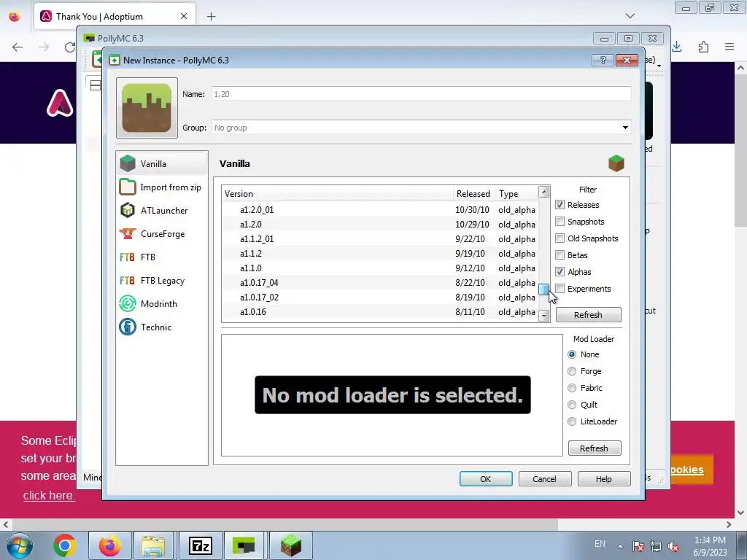747x560 pixels.
Task: Click the Firefox forward arrow
Action: pyautogui.click(x=44, y=47)
